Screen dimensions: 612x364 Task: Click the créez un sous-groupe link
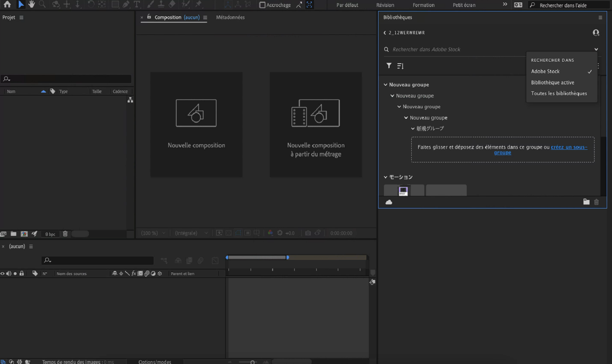[x=569, y=147]
